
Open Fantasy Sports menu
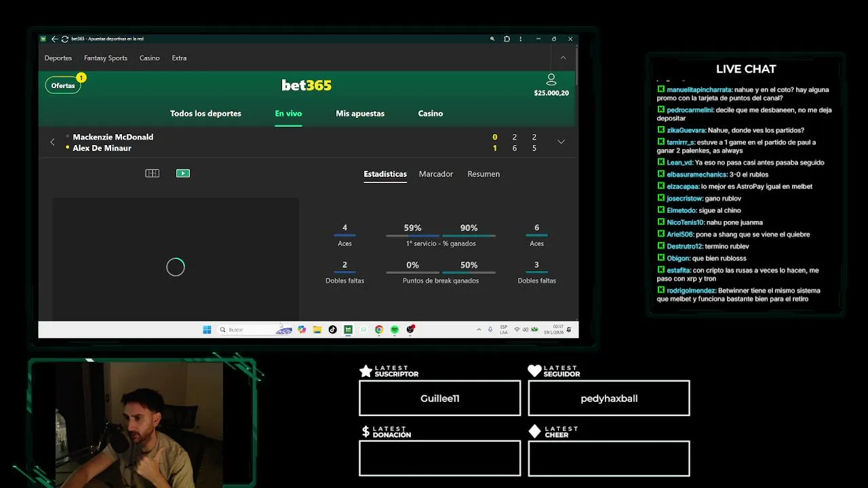click(106, 58)
